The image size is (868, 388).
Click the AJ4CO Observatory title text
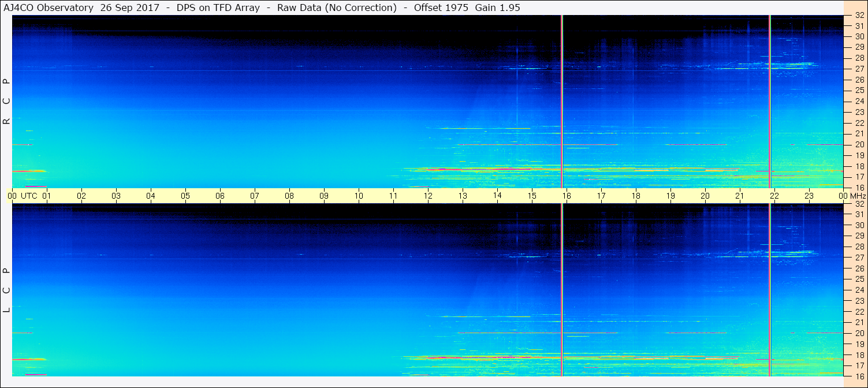pos(49,8)
